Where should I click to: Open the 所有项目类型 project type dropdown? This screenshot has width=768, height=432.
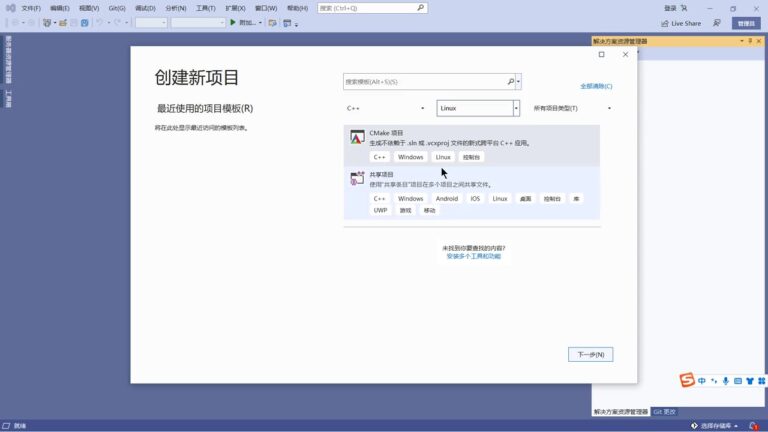coord(572,108)
